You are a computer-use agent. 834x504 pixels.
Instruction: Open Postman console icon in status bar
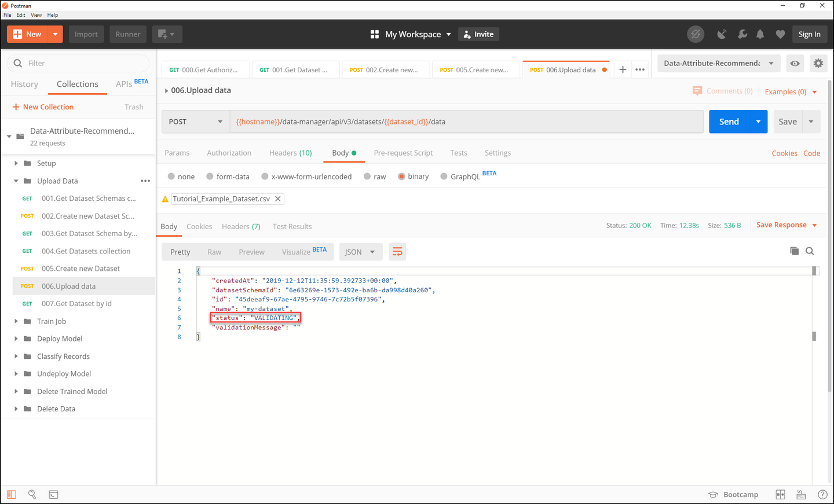point(53,494)
